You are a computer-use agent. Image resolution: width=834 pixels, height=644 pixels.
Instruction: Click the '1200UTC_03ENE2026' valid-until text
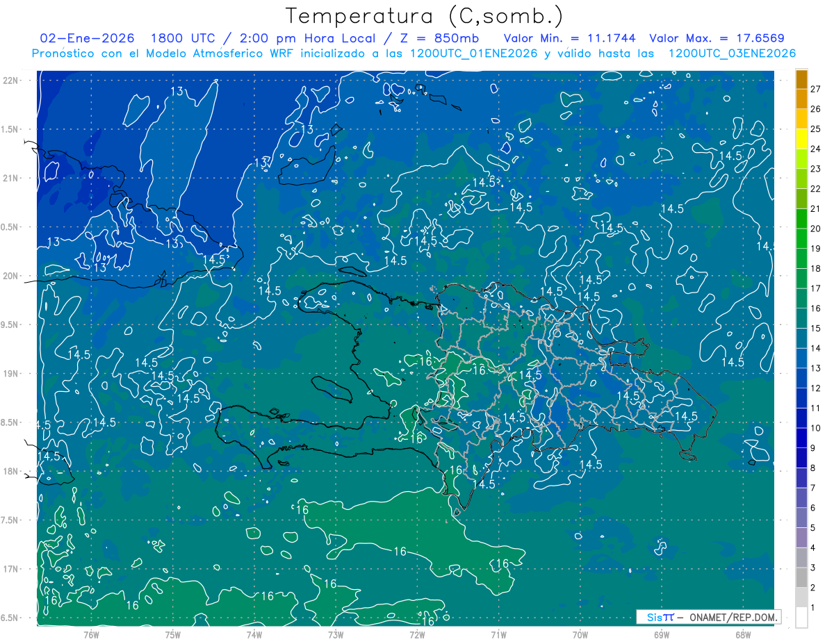point(732,53)
